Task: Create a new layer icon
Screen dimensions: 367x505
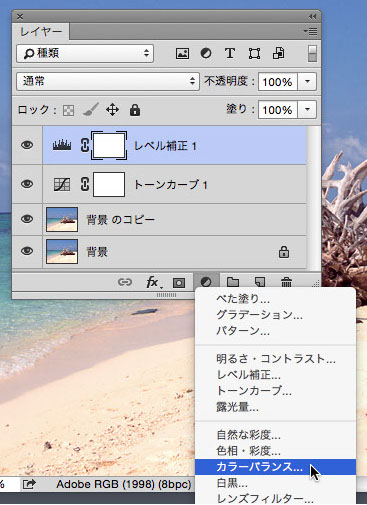Action: tap(260, 282)
